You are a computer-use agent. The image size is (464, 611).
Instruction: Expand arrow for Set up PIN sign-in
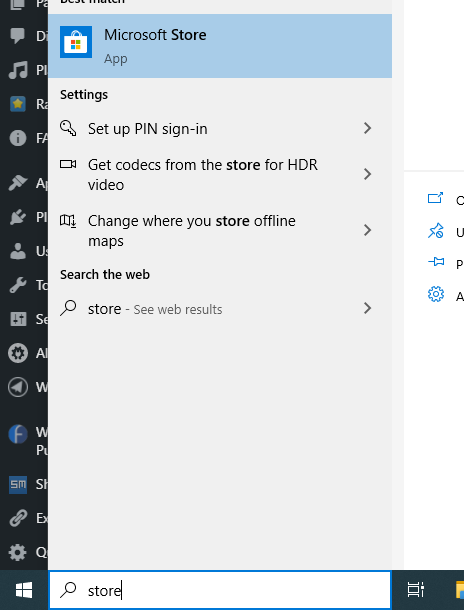pyautogui.click(x=367, y=128)
